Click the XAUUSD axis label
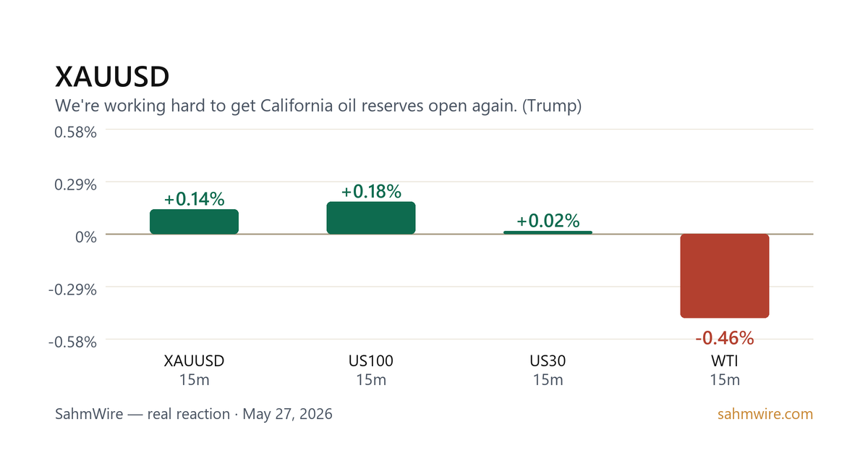The image size is (868, 456). [x=194, y=361]
